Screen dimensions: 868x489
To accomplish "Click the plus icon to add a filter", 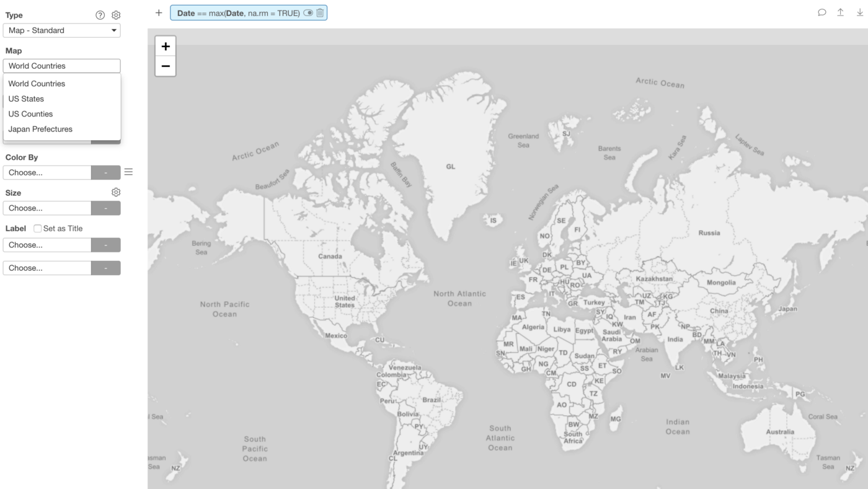I will coord(159,13).
